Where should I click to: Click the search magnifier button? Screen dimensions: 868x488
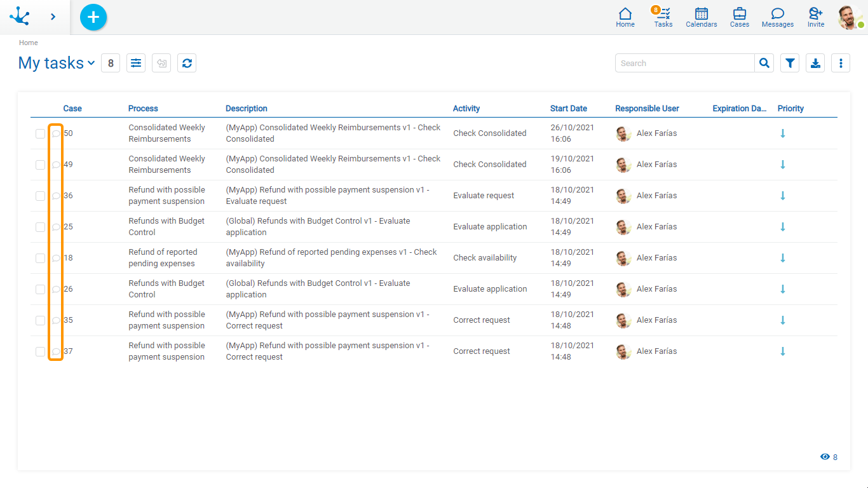click(764, 63)
